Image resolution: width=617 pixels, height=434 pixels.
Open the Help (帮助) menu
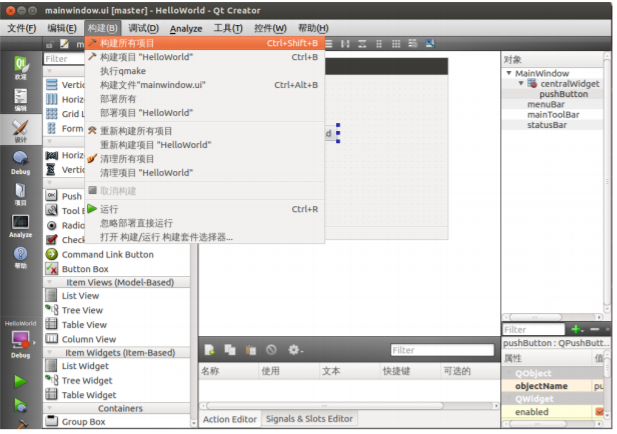pos(313,28)
